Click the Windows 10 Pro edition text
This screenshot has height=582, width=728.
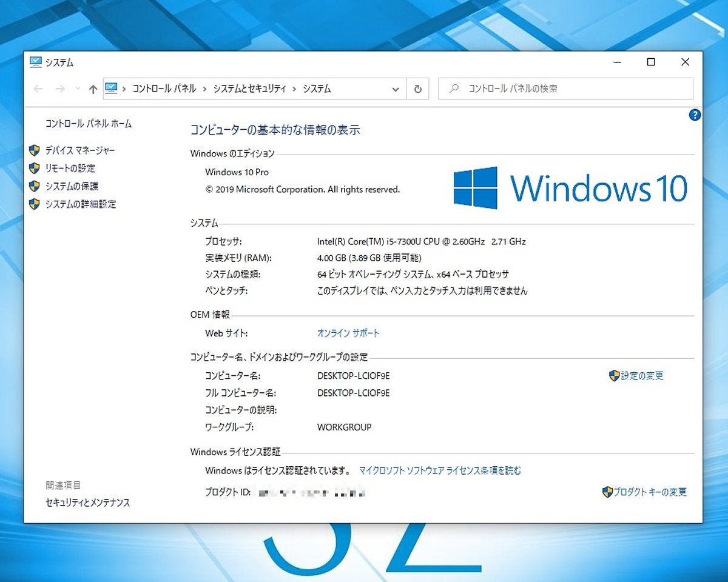pos(237,173)
